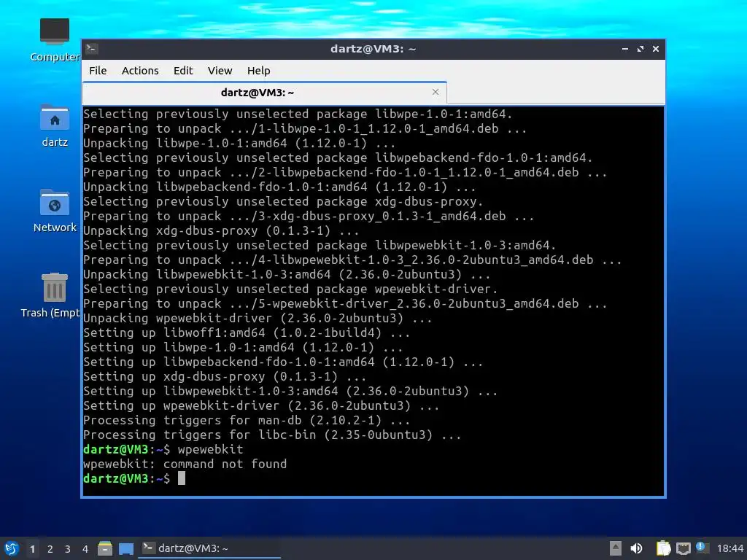
Task: Select the dartz@VM3: ~ terminal tab
Action: click(264, 93)
